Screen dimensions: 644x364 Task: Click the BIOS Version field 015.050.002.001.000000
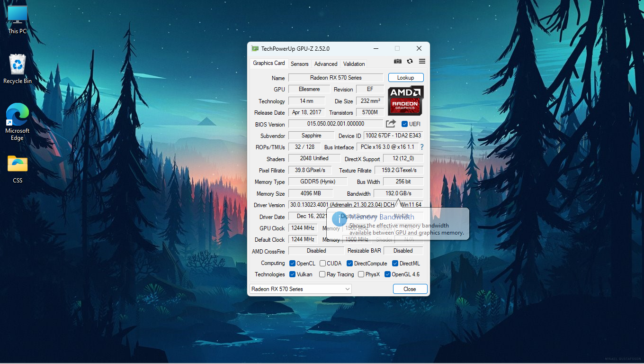[336, 124]
